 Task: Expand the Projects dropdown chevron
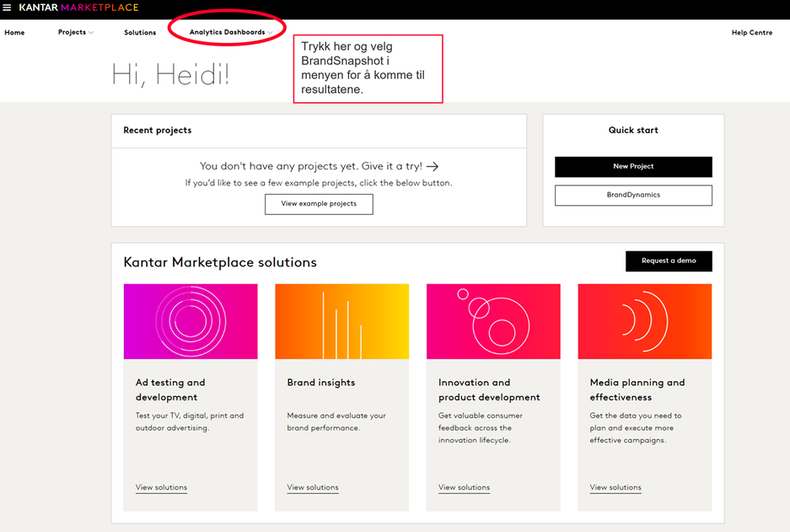coord(91,33)
